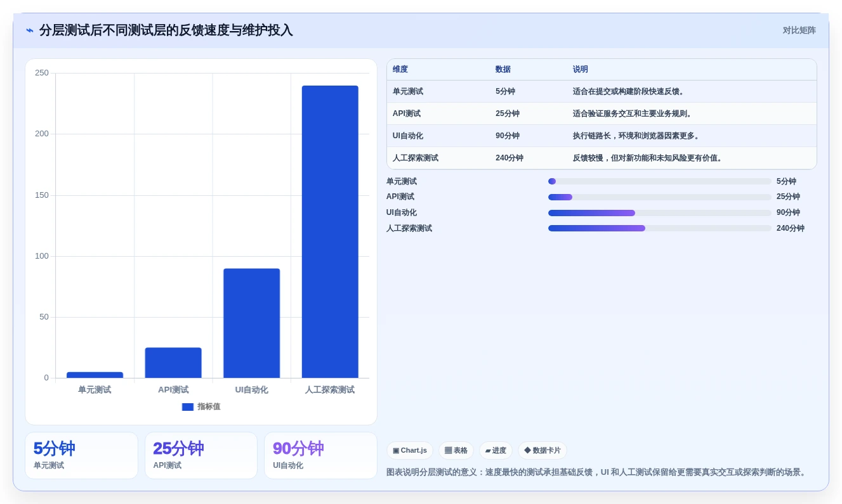Click the description 执行链路长，环境和浏览器因素更多

pos(638,136)
